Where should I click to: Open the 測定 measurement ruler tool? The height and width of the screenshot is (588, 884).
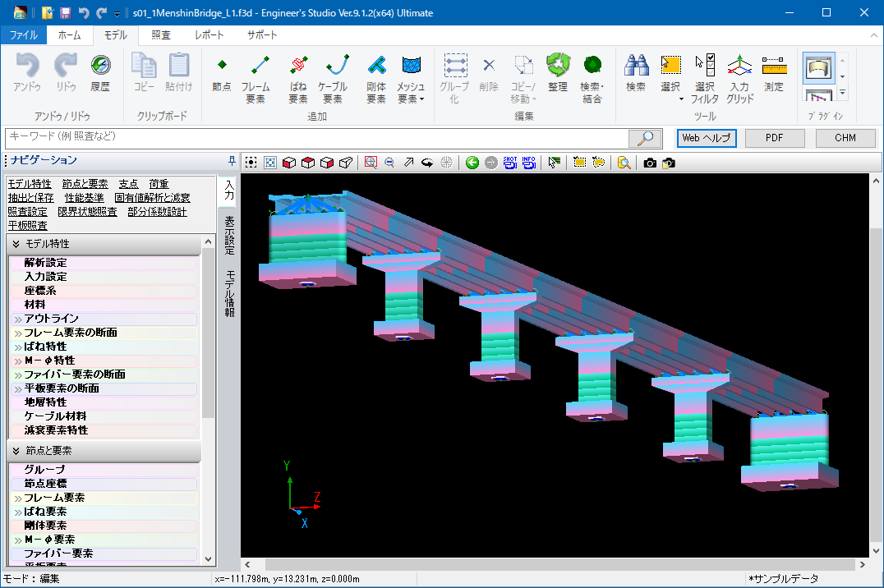pos(773,74)
